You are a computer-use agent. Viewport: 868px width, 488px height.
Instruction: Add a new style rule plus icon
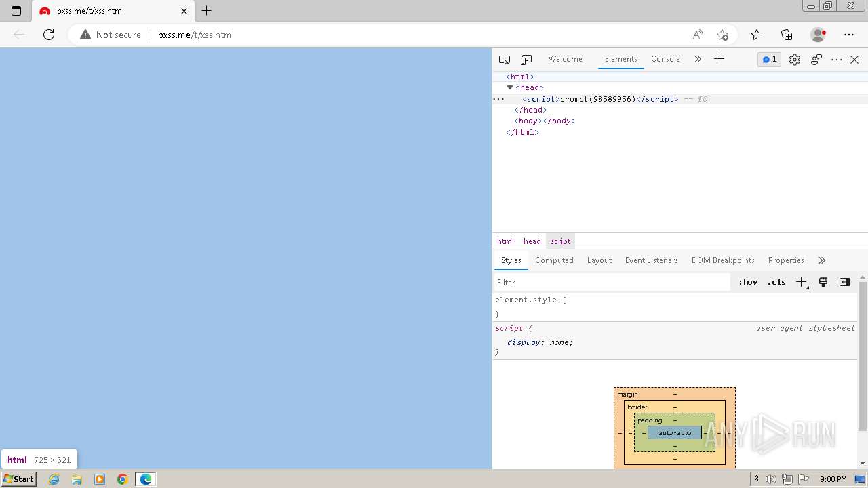802,283
